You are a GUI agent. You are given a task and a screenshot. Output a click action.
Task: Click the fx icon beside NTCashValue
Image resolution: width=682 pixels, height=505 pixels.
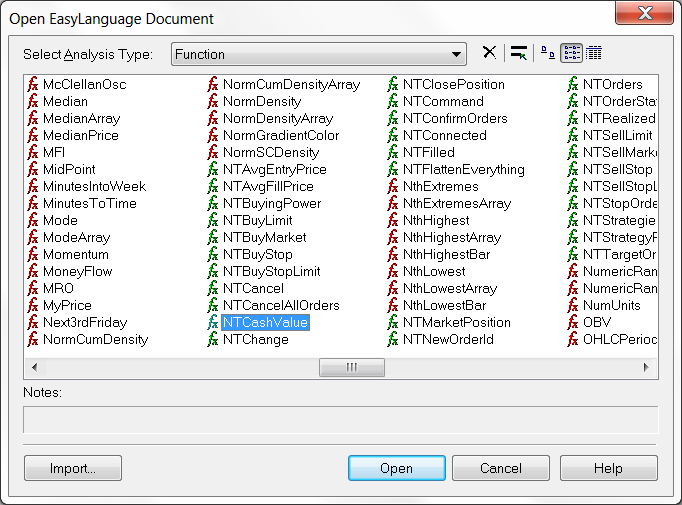213,322
